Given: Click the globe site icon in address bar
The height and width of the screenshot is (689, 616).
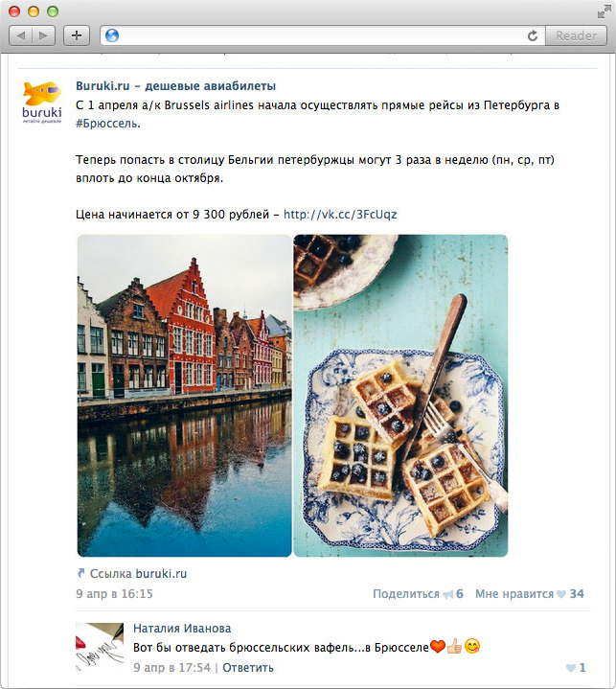Looking at the screenshot, I should click(x=112, y=35).
